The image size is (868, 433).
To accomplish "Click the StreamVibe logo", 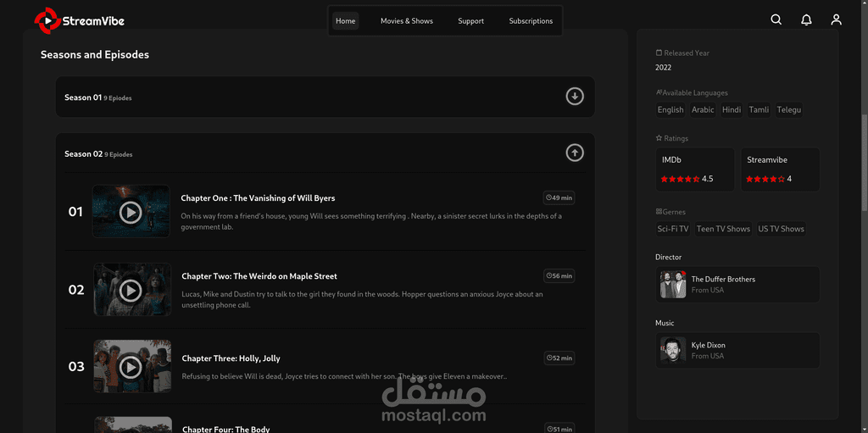I will point(79,20).
